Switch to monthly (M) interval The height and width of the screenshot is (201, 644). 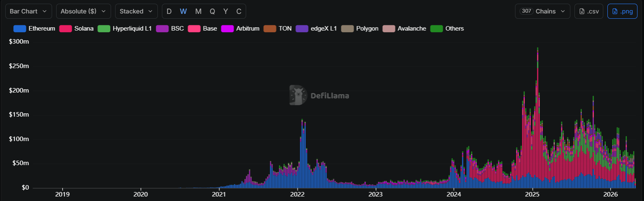pos(198,11)
